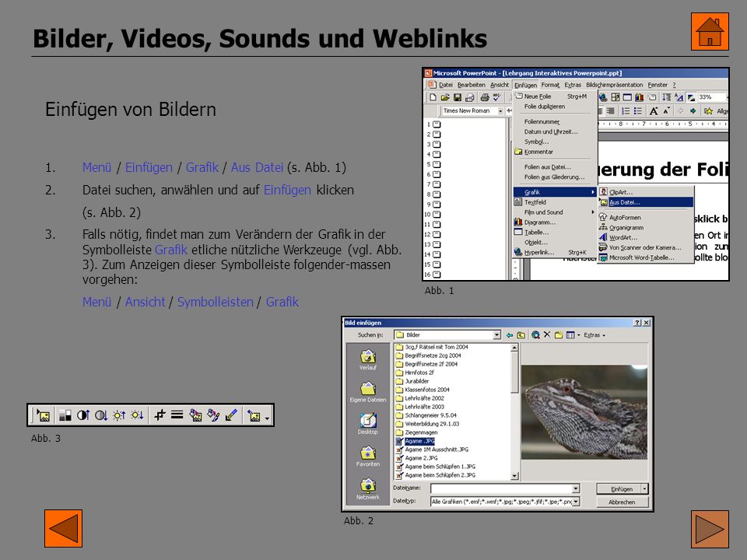The height and width of the screenshot is (560, 747).
Task: Click Verlauf in Bild einfügen sidebar
Action: [368, 360]
